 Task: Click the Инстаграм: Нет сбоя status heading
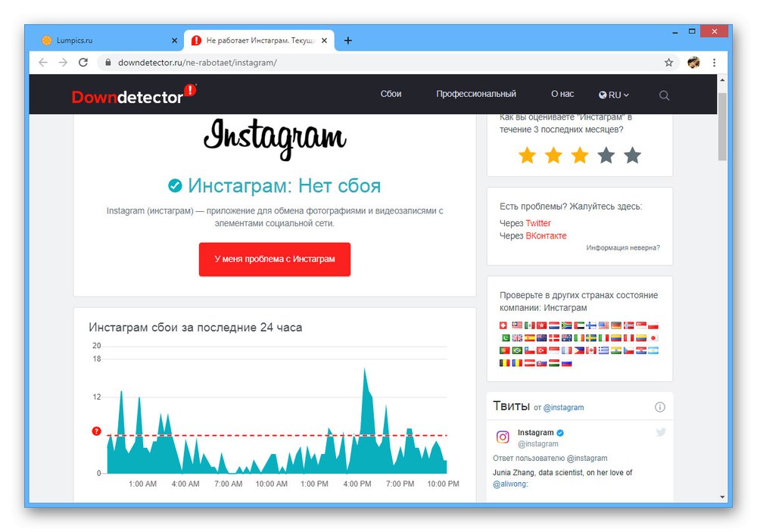click(275, 186)
